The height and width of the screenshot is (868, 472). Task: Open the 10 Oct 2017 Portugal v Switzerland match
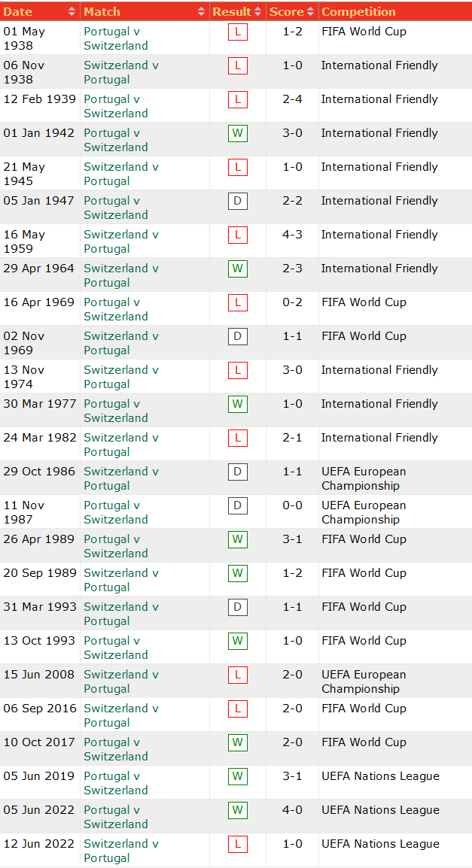click(115, 749)
